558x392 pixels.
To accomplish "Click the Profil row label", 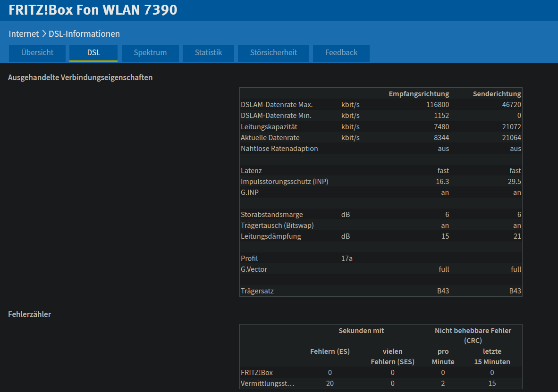I will [249, 258].
